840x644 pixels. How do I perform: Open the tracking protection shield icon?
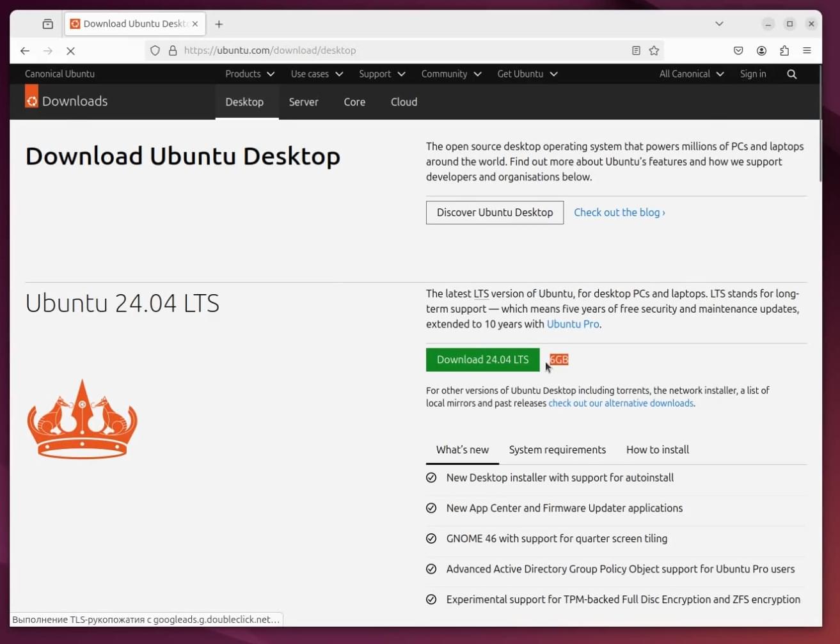click(155, 51)
